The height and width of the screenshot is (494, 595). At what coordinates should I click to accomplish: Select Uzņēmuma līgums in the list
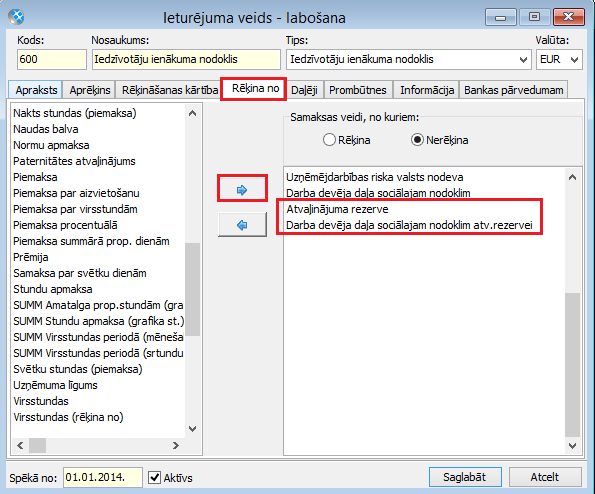click(x=98, y=385)
